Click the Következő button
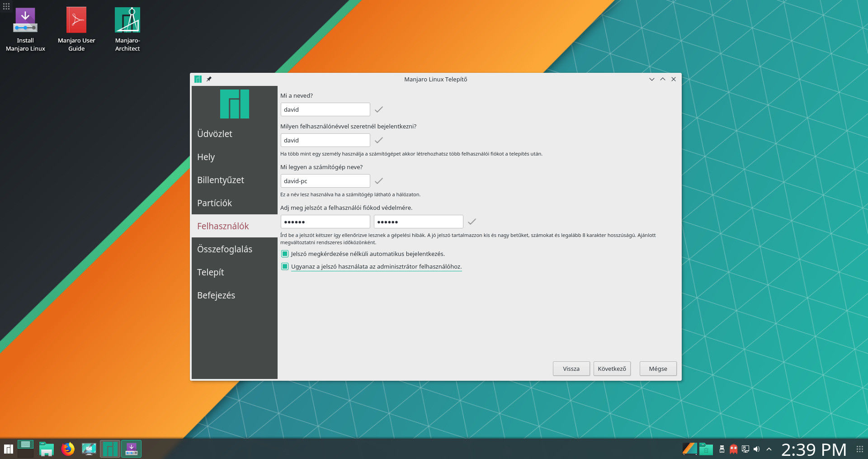The height and width of the screenshot is (459, 868). pyautogui.click(x=612, y=369)
